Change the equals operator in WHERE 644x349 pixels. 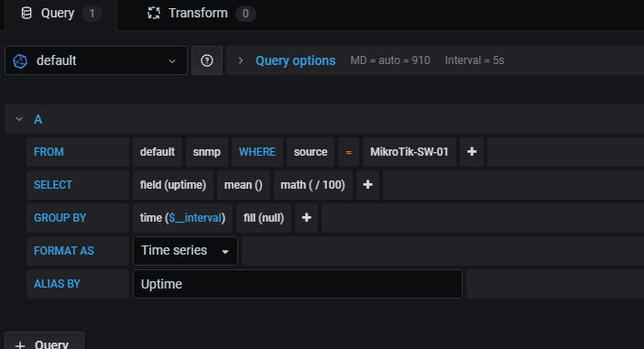point(349,152)
